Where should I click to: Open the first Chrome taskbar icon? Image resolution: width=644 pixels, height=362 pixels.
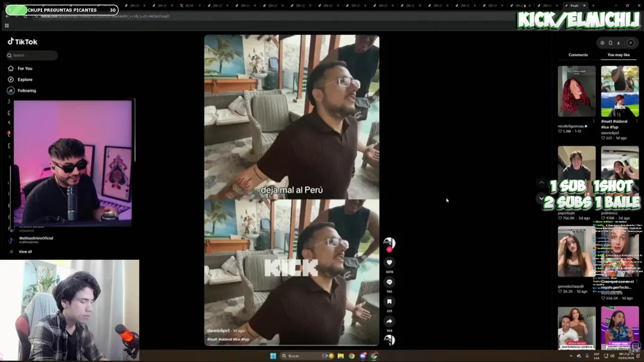click(x=352, y=356)
